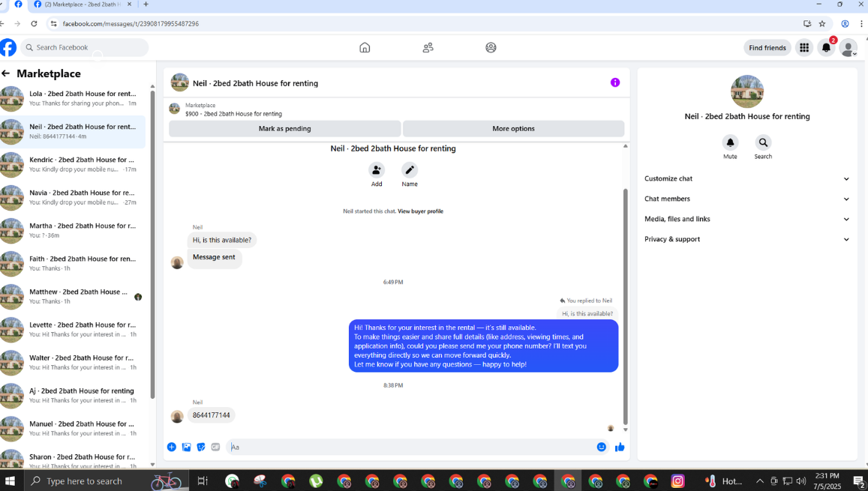Click the Add people icon in chat

click(377, 169)
